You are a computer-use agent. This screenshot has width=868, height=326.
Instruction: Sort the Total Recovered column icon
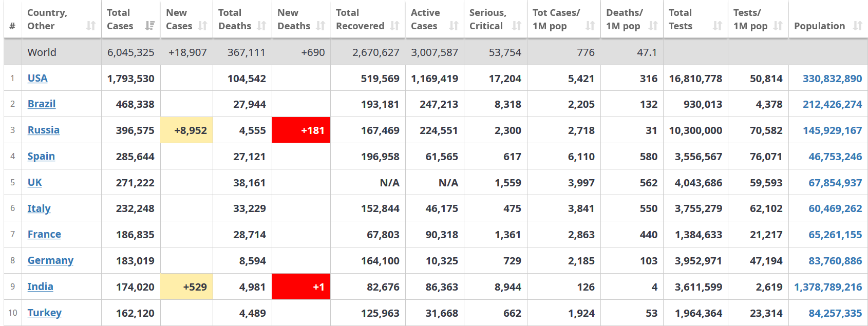394,26
